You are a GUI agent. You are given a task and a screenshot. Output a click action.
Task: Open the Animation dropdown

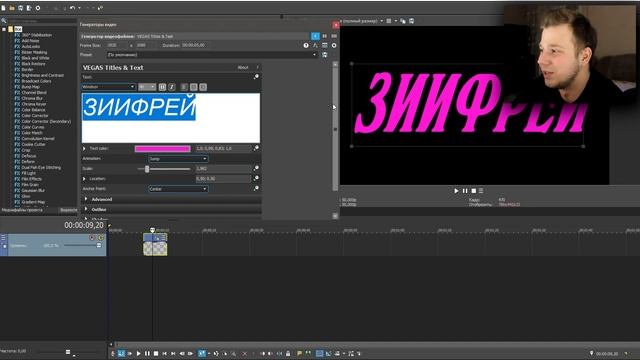[x=178, y=158]
